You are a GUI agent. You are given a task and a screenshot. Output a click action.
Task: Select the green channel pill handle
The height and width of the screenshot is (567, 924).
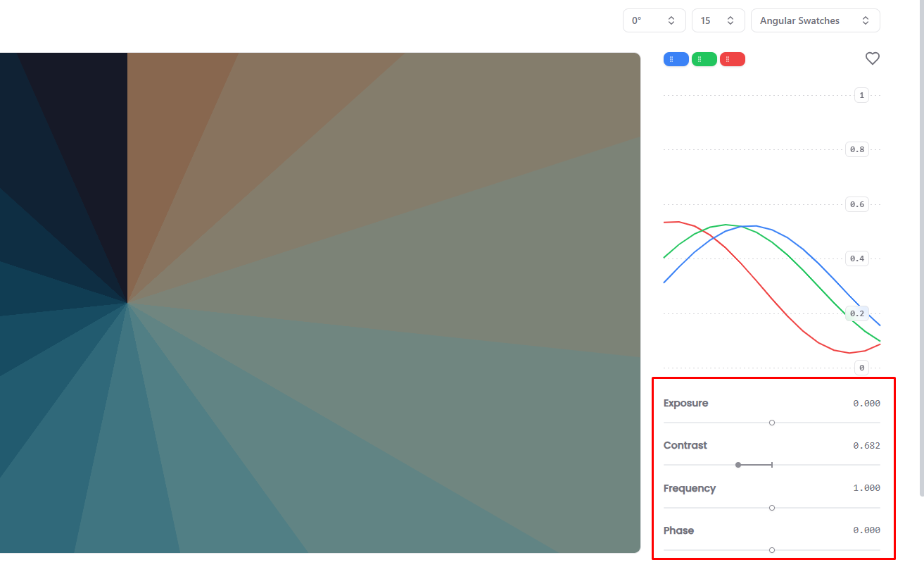pos(704,58)
